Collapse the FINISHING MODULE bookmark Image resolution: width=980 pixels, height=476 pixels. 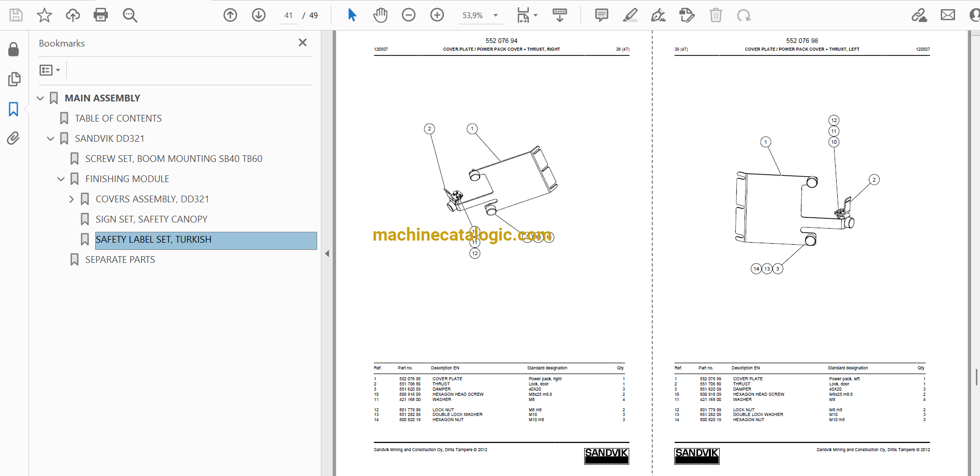tap(61, 179)
